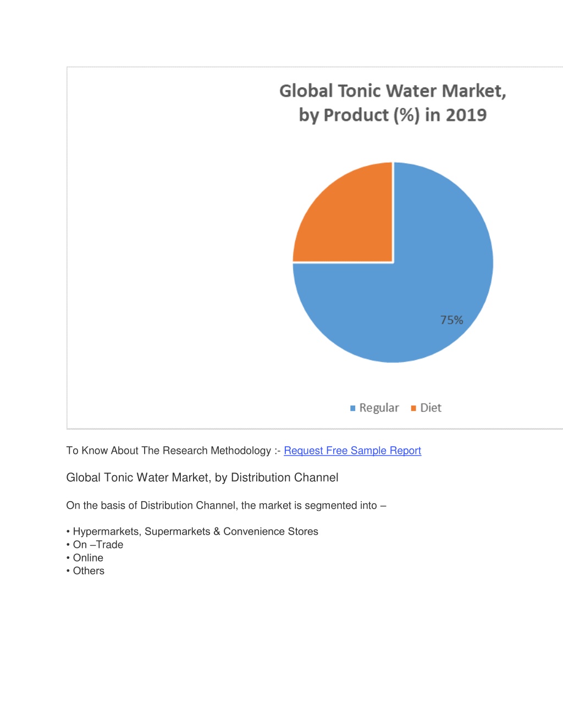Click the On –Trade bullet item
This screenshot has height=728, width=563.
tap(95, 544)
